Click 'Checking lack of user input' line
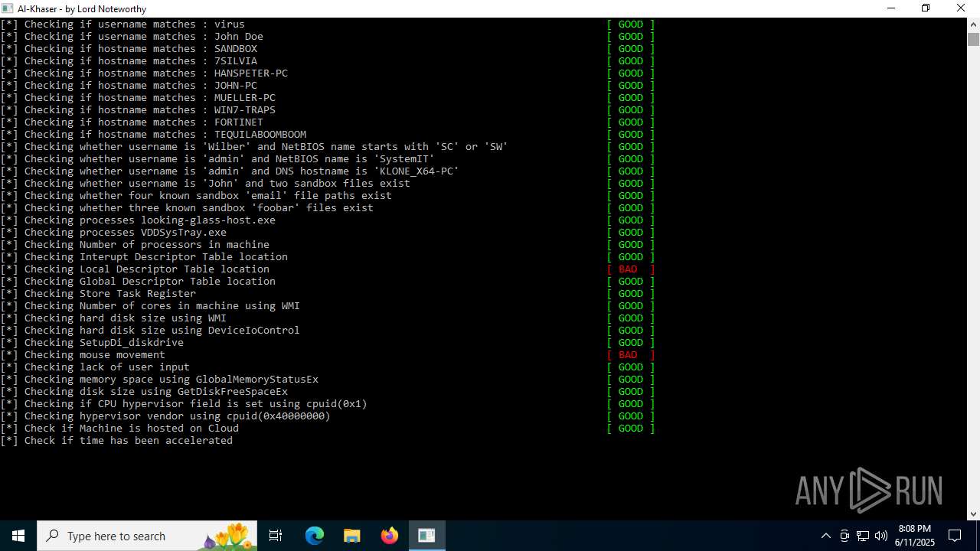The width and height of the screenshot is (980, 551). point(95,367)
